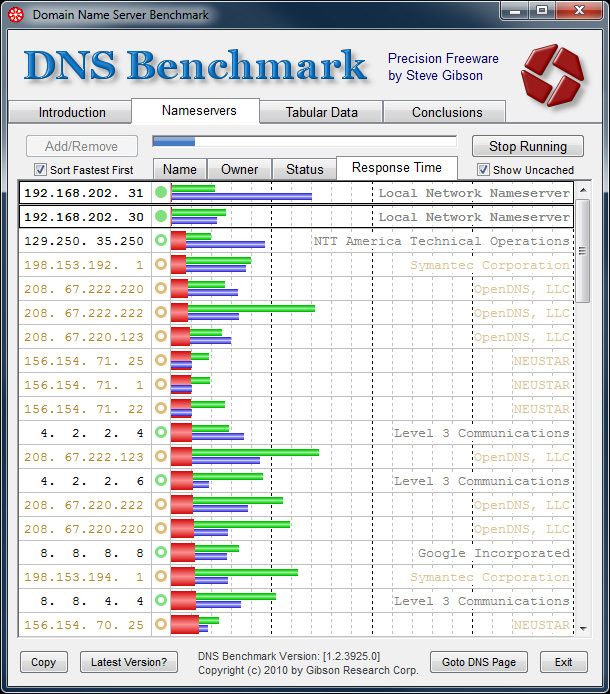Click the vertical scrollbar thumb
This screenshot has width=610, height=694.
pos(583,251)
